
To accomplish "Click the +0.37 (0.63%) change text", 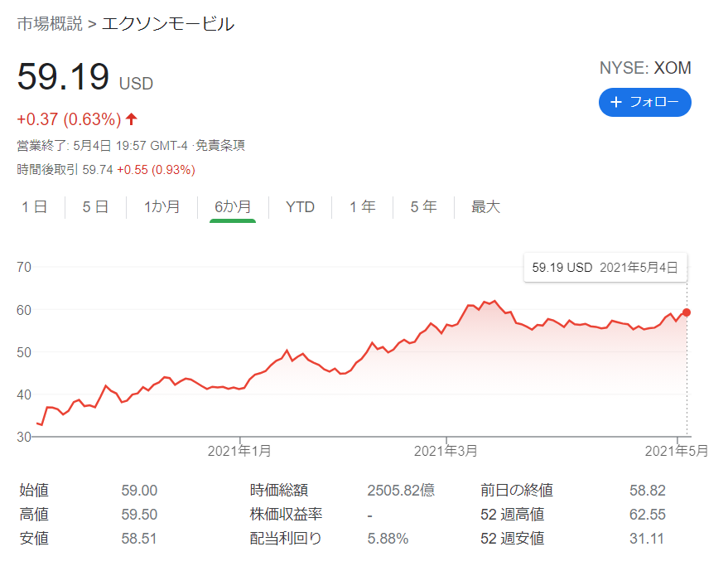I will [69, 119].
